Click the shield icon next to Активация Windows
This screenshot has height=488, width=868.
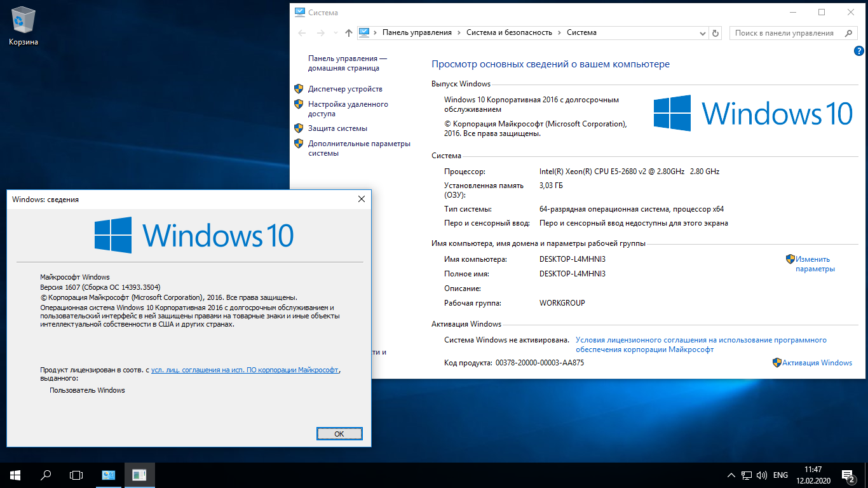[x=776, y=363]
